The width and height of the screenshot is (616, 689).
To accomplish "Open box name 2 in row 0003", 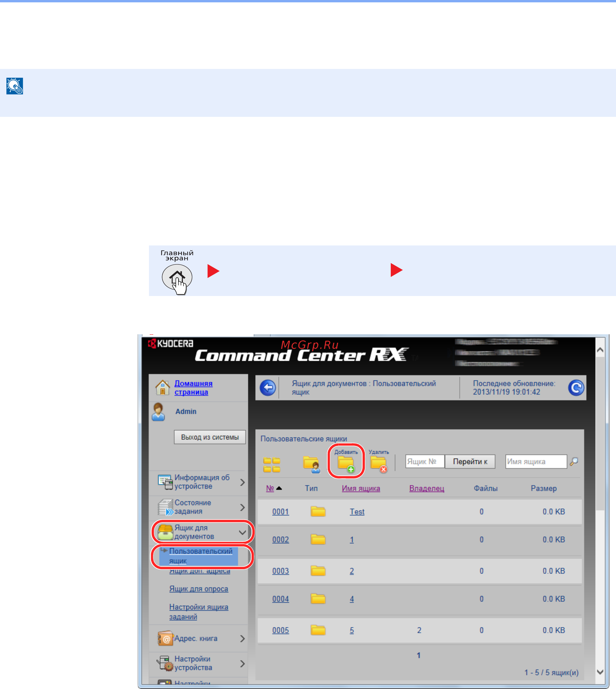I will click(x=352, y=571).
